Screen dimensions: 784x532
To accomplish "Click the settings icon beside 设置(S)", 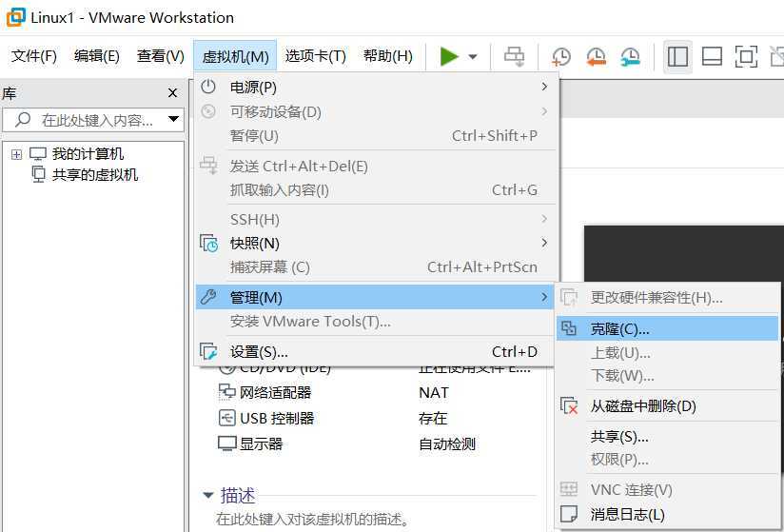I will click(208, 351).
